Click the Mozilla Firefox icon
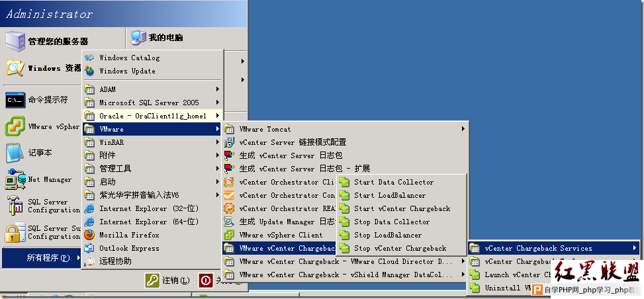 click(x=89, y=235)
